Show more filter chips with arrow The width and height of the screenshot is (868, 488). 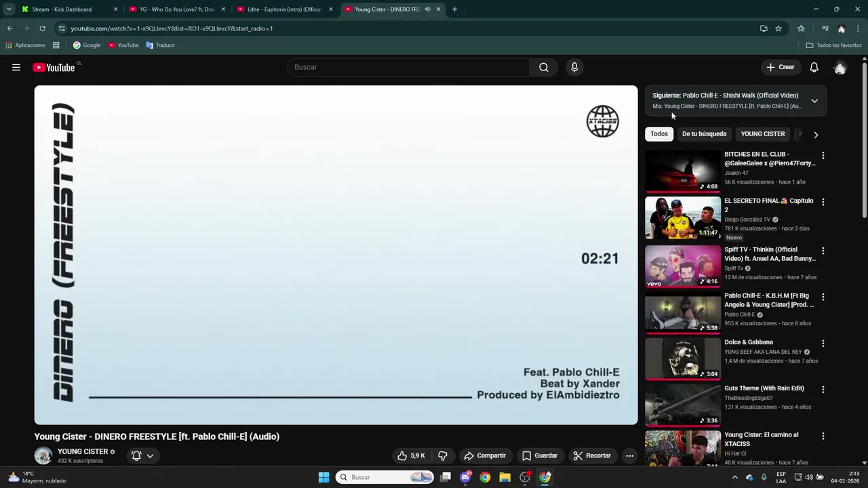coord(816,134)
